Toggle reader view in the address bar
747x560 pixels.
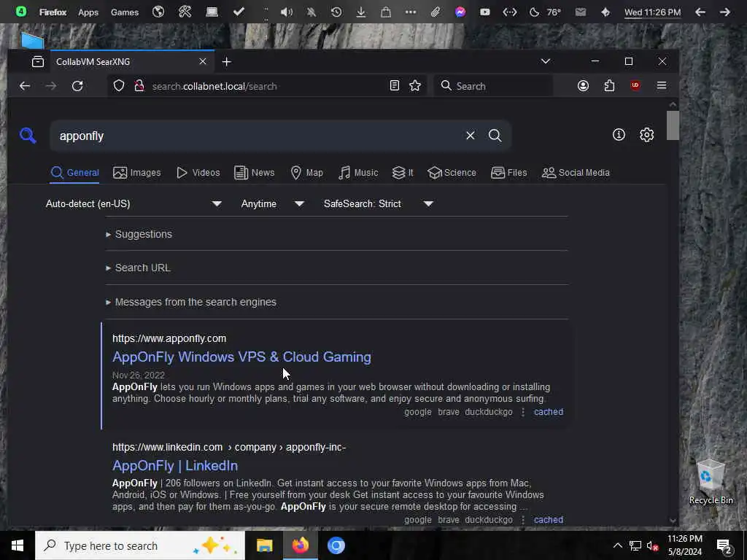395,86
